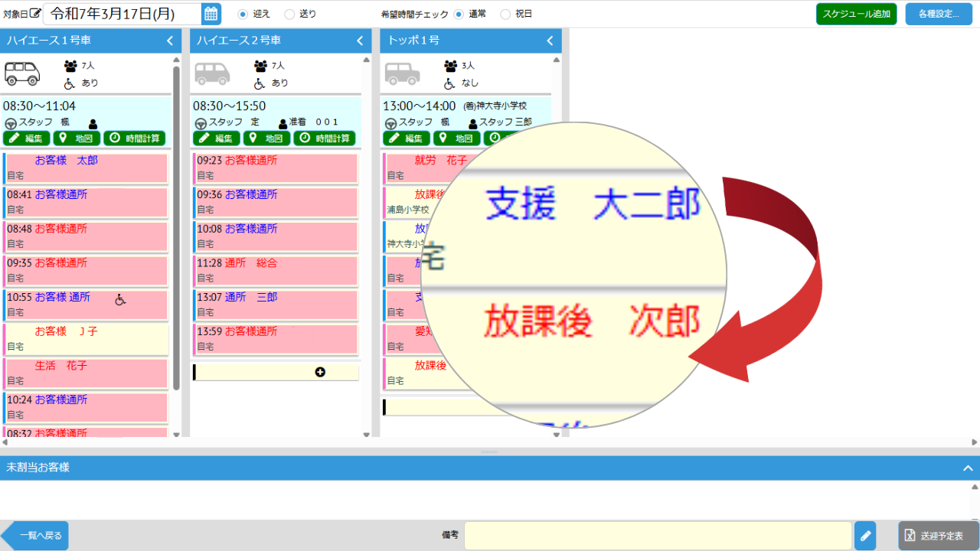Select 11:28 通所 総合 card
The image size is (980, 551).
[x=276, y=271]
